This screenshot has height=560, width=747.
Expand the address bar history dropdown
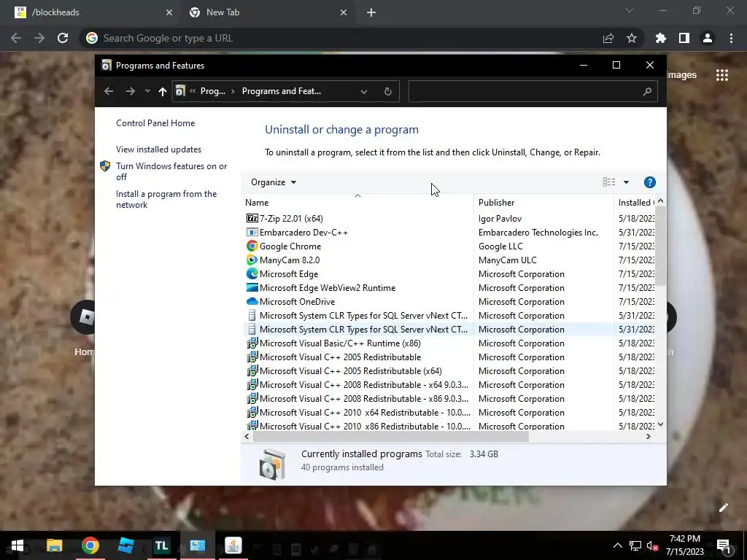coord(363,91)
